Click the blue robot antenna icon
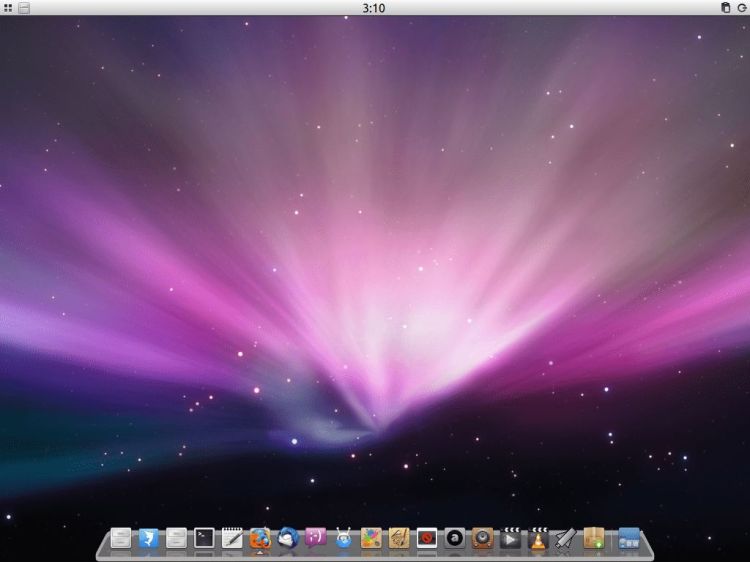The image size is (750, 562). tap(344, 539)
